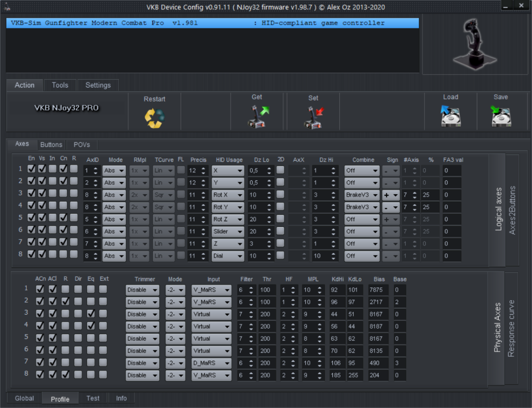
Task: Click the % field for logical axis 4
Action: [430, 207]
